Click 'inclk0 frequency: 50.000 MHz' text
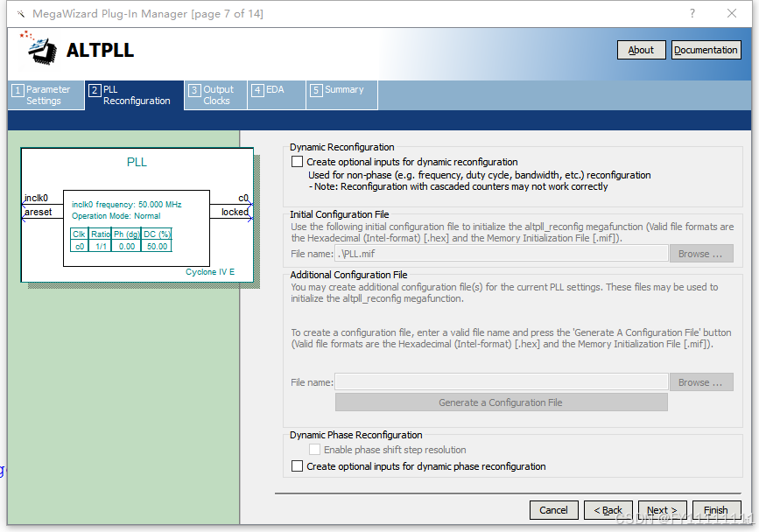This screenshot has width=759, height=532. pos(126,205)
